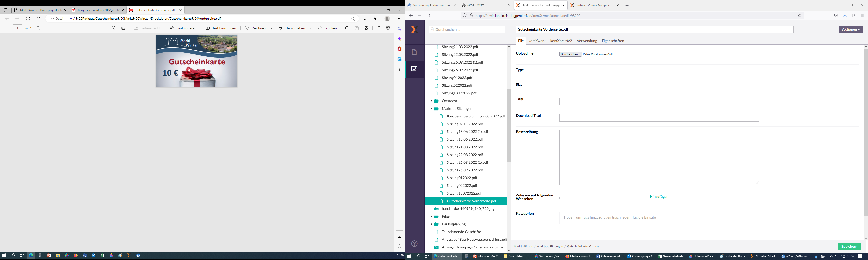Open the PDF table of contents icon
This screenshot has height=260, width=868.
[6, 28]
